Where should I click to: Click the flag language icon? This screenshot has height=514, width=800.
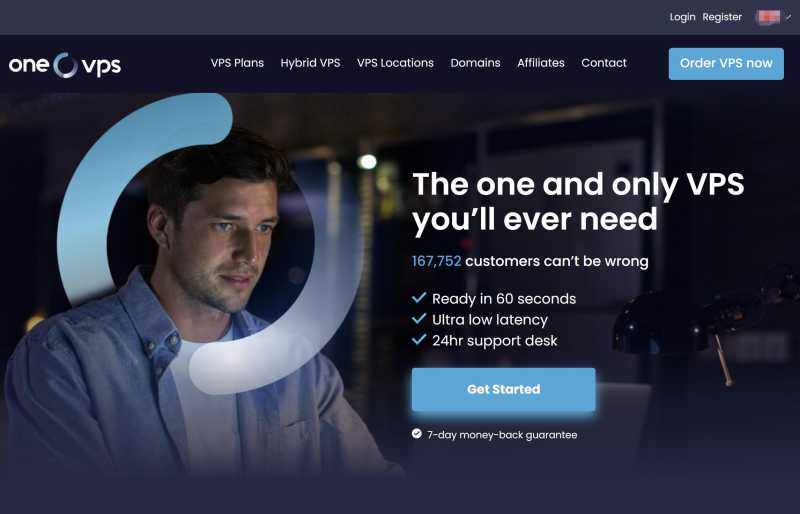click(769, 17)
